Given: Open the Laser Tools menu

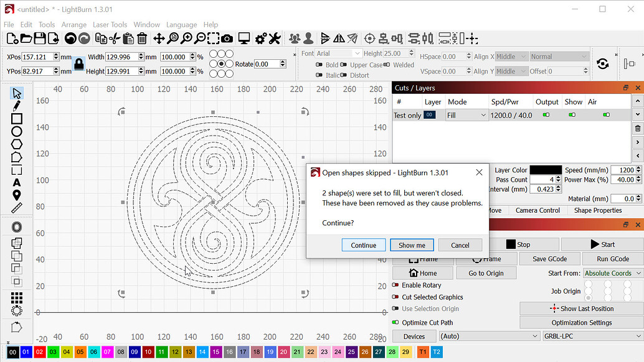Looking at the screenshot, I should [110, 25].
